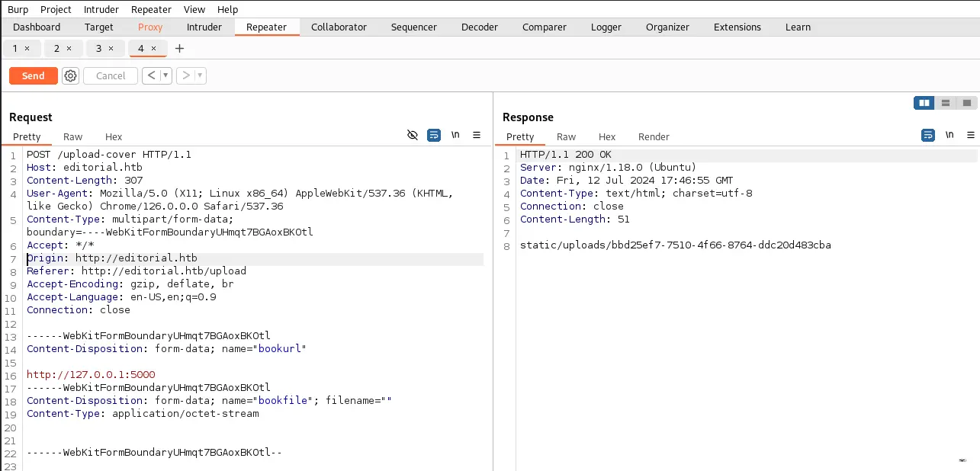Open the View menu
The width and height of the screenshot is (980, 471).
click(194, 9)
